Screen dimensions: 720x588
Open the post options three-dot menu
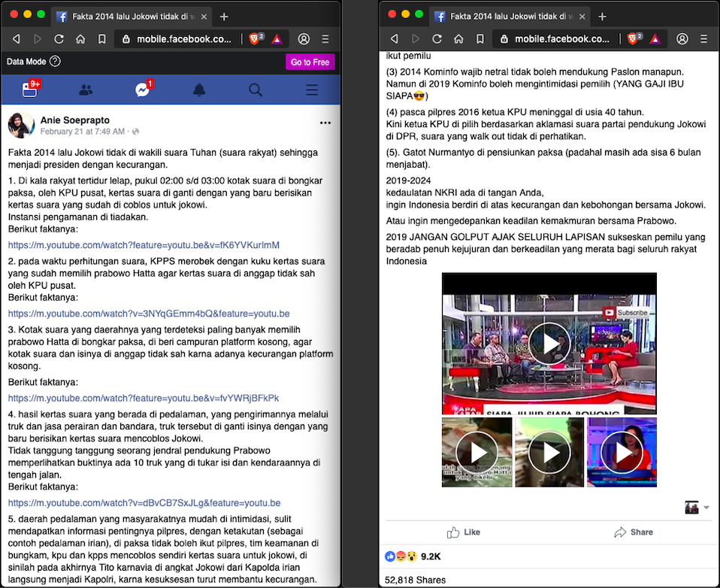[x=325, y=123]
